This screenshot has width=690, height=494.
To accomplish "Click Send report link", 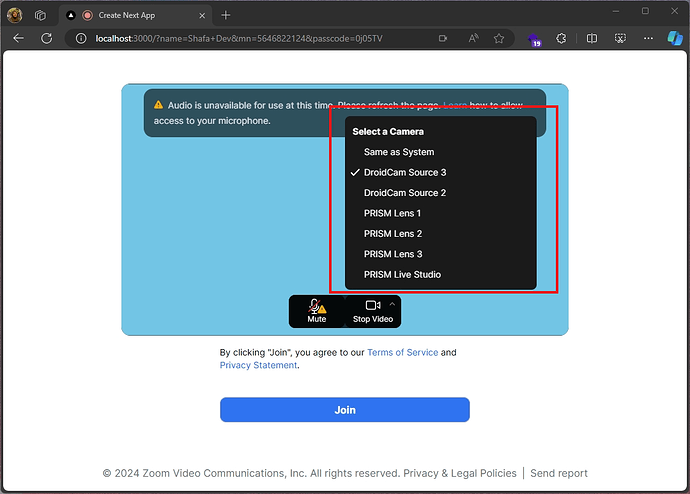I will tap(559, 473).
